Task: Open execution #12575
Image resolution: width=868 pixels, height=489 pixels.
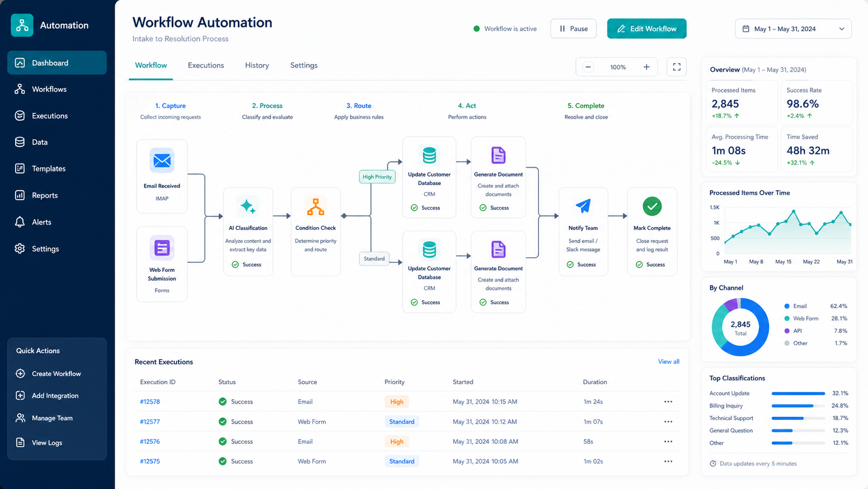Action: pyautogui.click(x=150, y=461)
